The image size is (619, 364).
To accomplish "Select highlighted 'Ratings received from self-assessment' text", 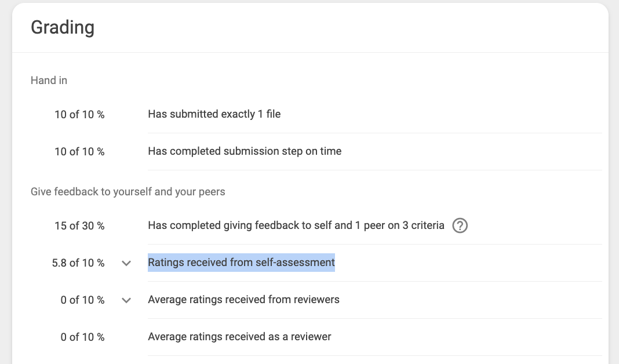I will coord(241,263).
